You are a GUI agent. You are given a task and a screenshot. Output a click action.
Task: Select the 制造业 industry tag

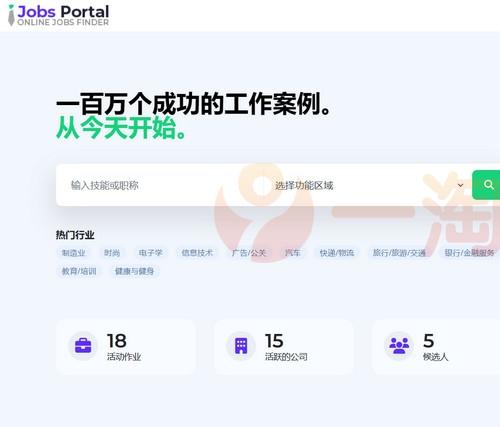[x=74, y=253]
